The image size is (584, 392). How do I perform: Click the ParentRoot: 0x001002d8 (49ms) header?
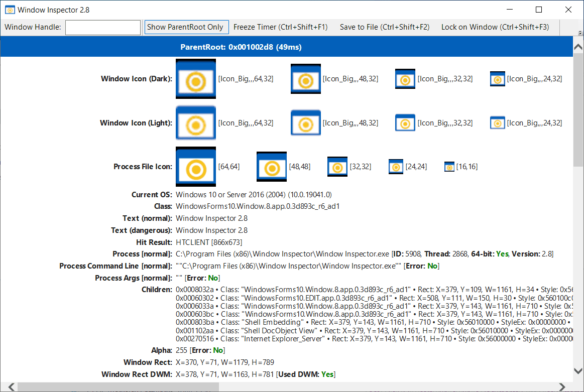point(241,47)
